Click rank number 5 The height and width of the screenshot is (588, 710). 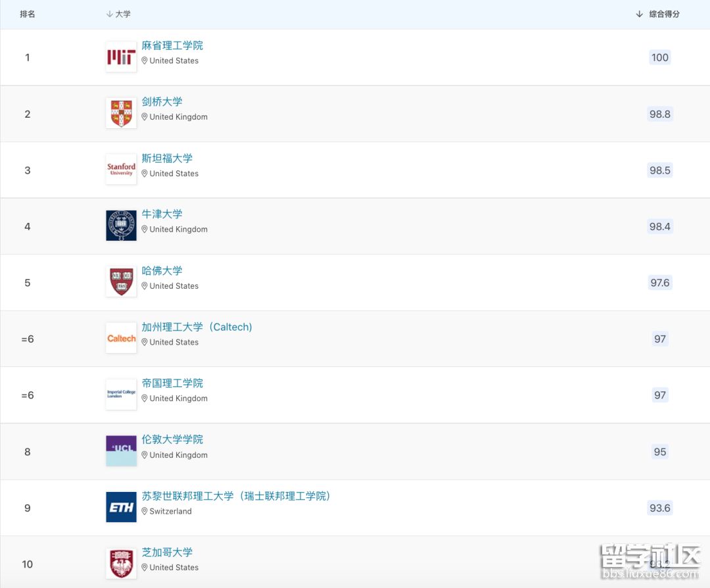coord(28,283)
